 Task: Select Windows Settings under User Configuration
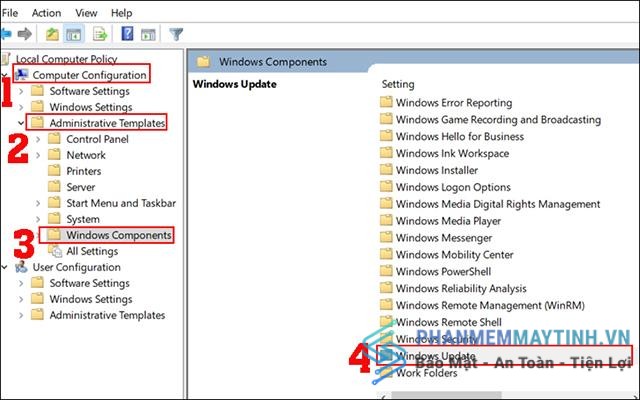pos(91,299)
